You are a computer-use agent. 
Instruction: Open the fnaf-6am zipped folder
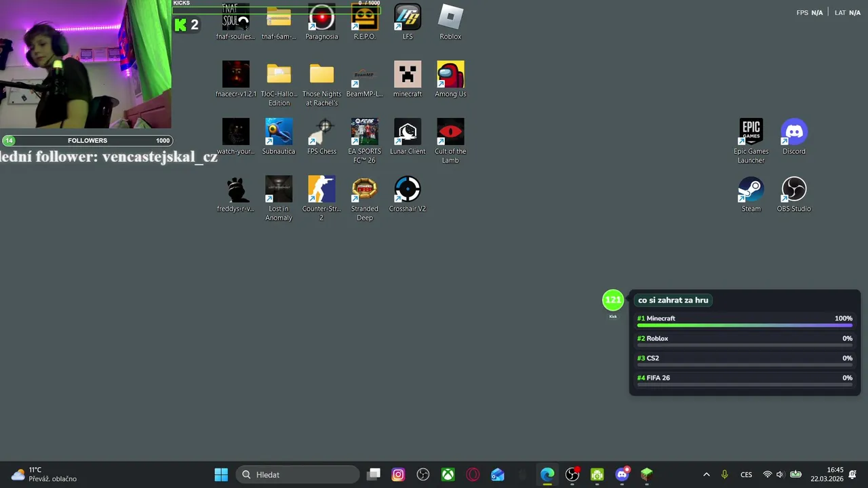279,21
